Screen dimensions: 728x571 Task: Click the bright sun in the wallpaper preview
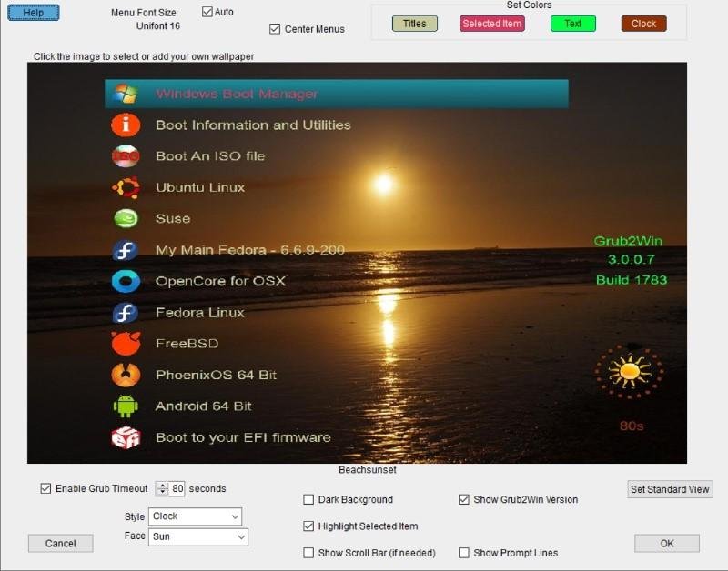click(384, 184)
